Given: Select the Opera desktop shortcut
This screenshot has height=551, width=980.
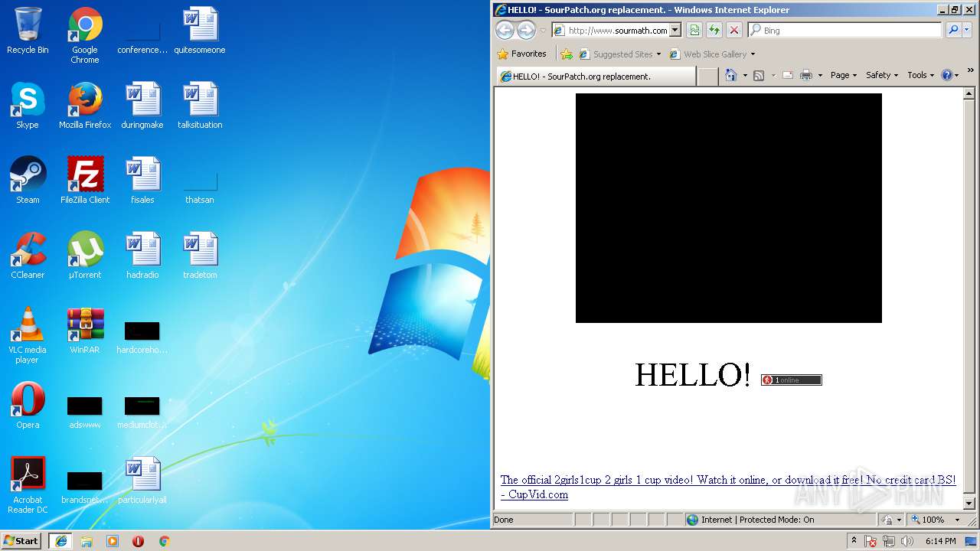Looking at the screenshot, I should pos(28,406).
